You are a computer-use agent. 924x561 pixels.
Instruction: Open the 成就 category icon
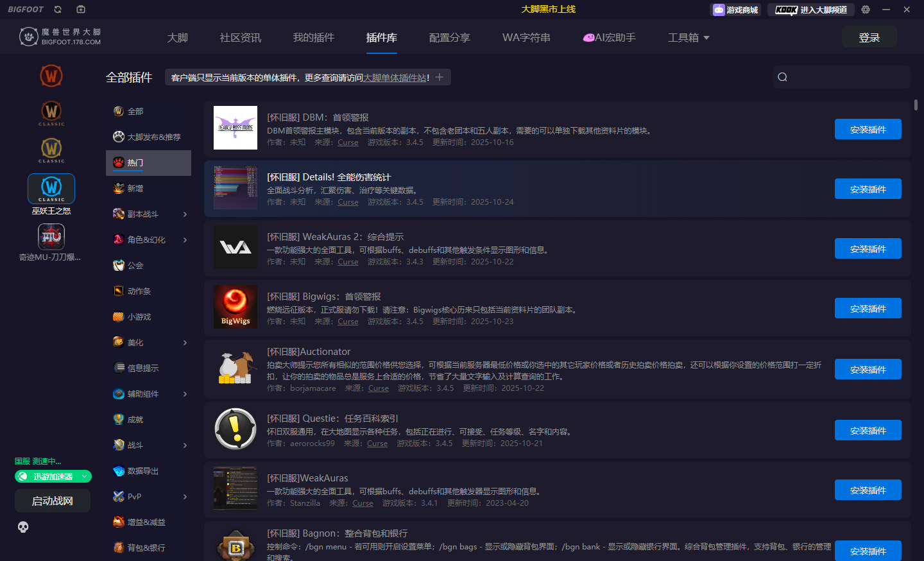(119, 419)
